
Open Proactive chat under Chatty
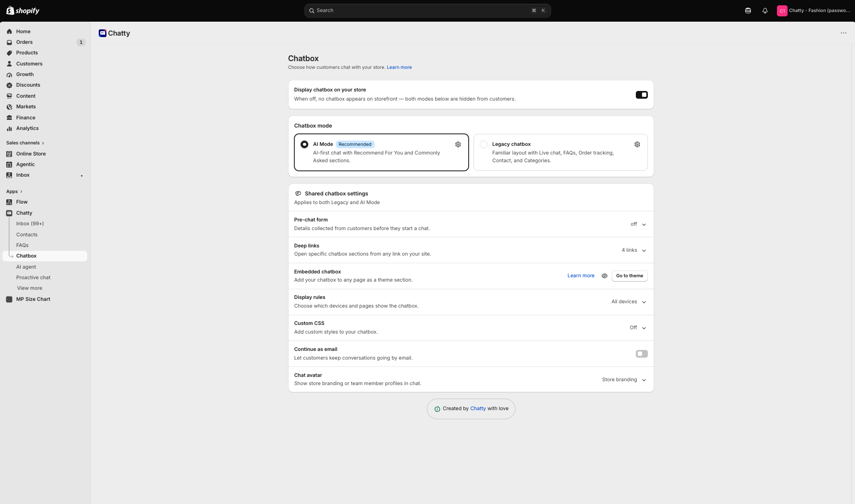click(x=33, y=278)
